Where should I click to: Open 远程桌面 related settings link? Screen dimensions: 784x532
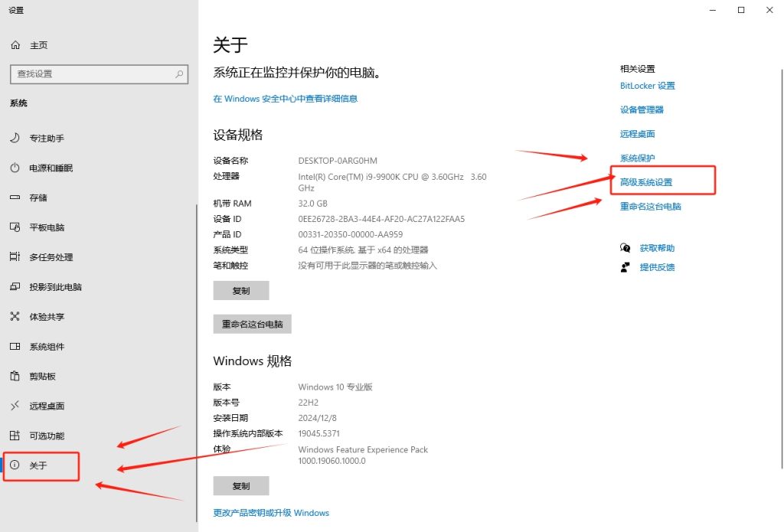pos(637,133)
